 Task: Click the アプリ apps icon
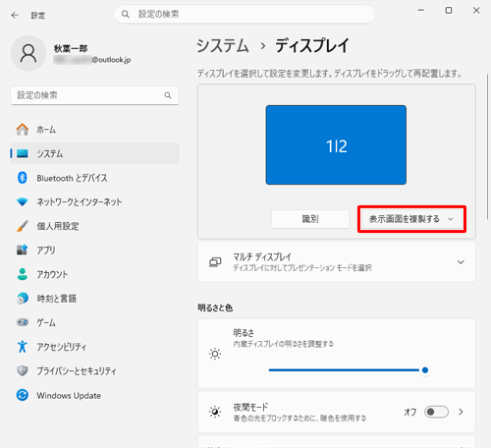(23, 250)
